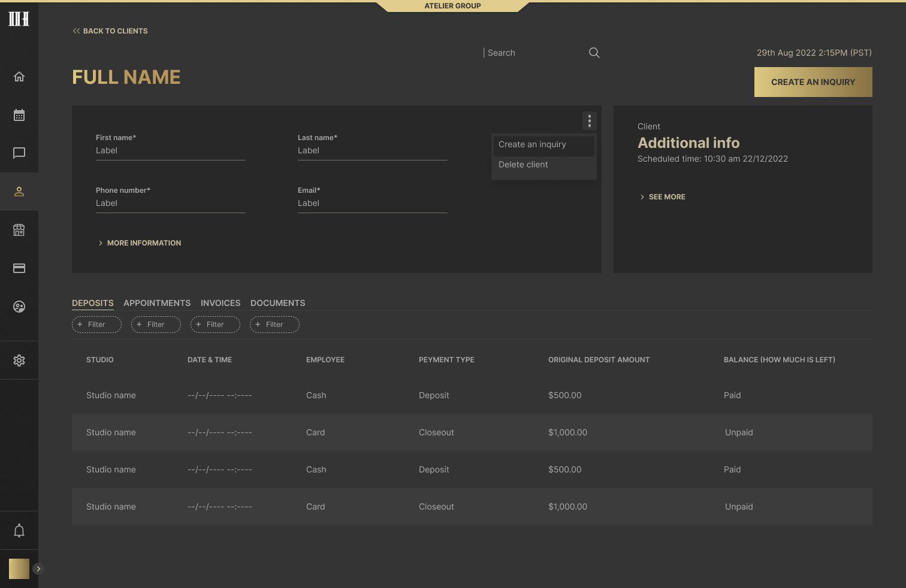Image resolution: width=906 pixels, height=588 pixels.
Task: Click the FULL NAME page heading
Action: tap(126, 77)
